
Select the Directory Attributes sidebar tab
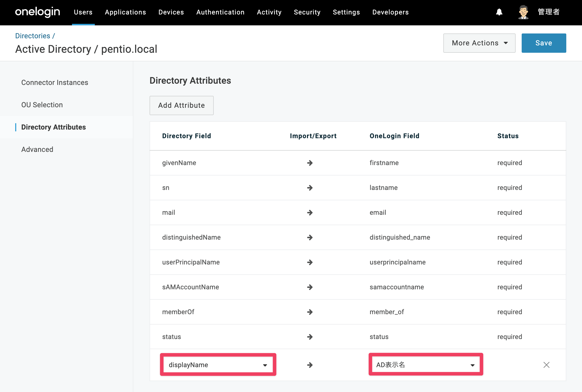point(53,127)
